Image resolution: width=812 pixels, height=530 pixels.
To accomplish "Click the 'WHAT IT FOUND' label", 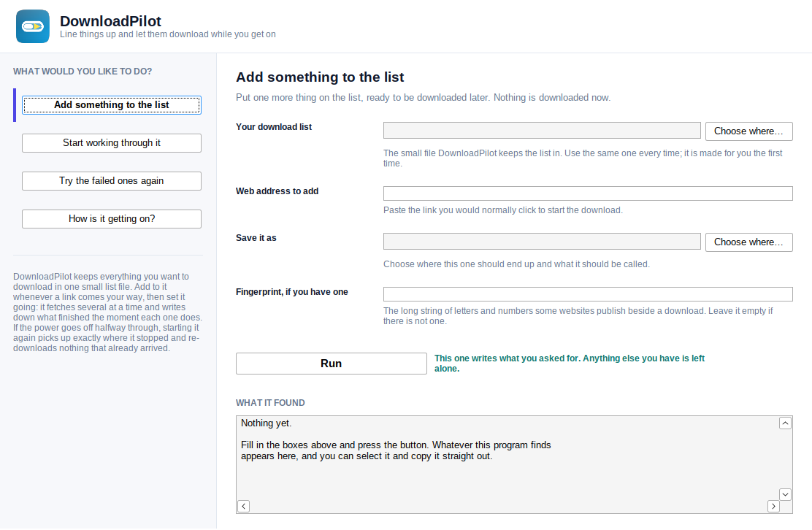I will (x=270, y=403).
